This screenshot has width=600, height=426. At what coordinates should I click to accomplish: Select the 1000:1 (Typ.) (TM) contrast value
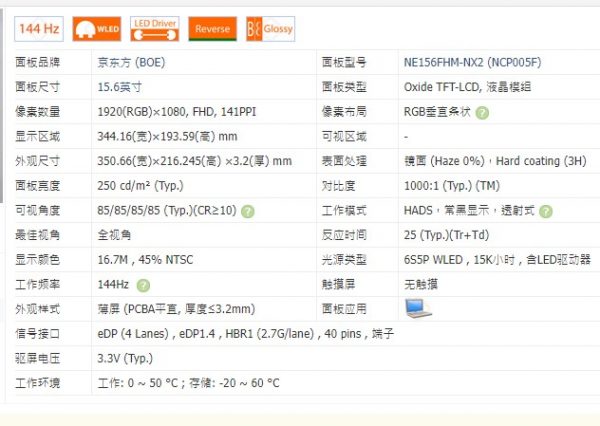click(452, 186)
